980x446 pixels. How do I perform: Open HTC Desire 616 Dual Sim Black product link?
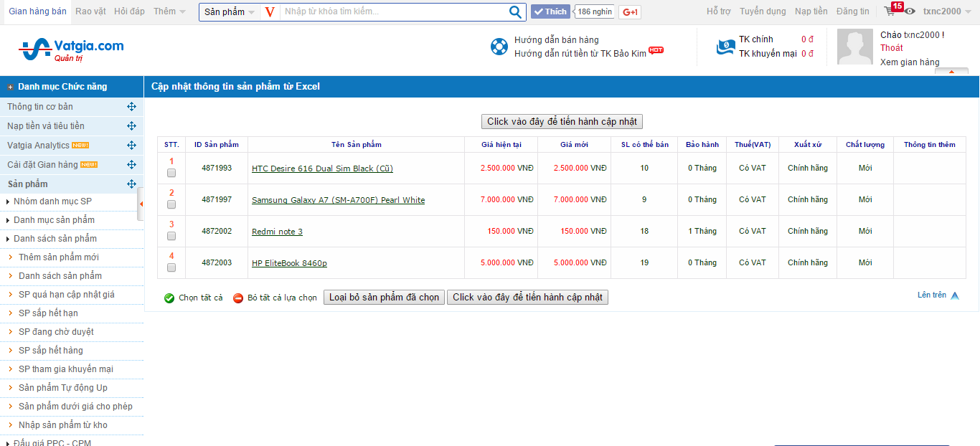322,169
